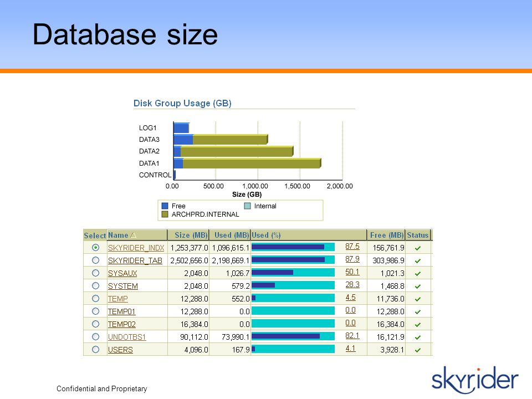Click the ARCHPRD.INTERNAL legend olive swatch

(165, 214)
